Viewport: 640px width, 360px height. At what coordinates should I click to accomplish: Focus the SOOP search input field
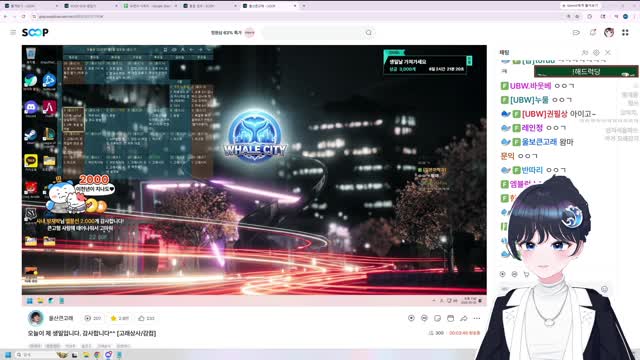[312, 33]
